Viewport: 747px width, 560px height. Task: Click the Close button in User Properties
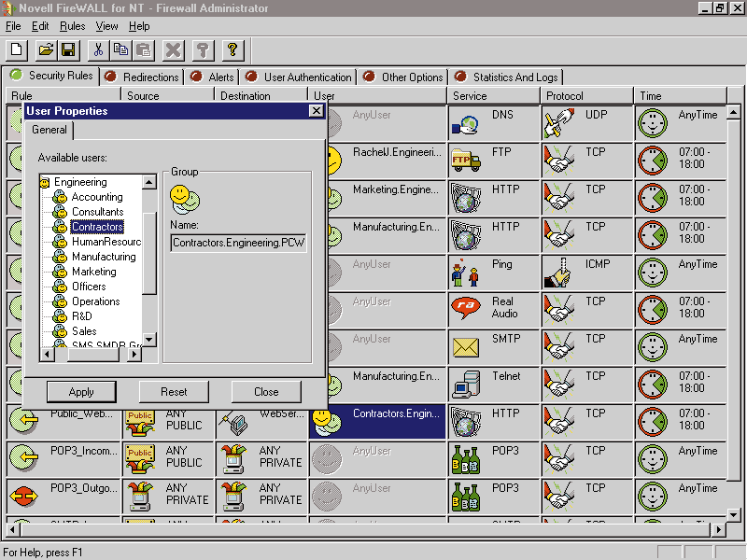(266, 392)
